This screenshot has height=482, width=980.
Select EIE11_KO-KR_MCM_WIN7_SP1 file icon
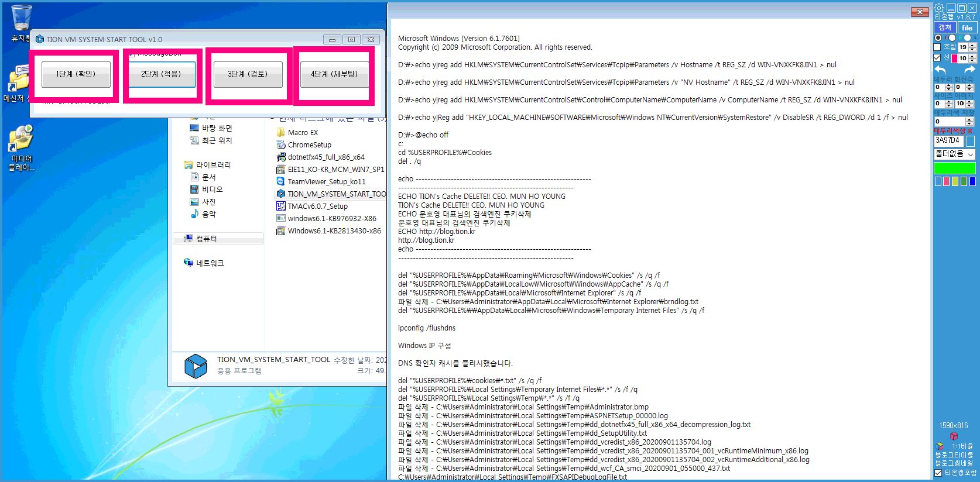(x=280, y=169)
